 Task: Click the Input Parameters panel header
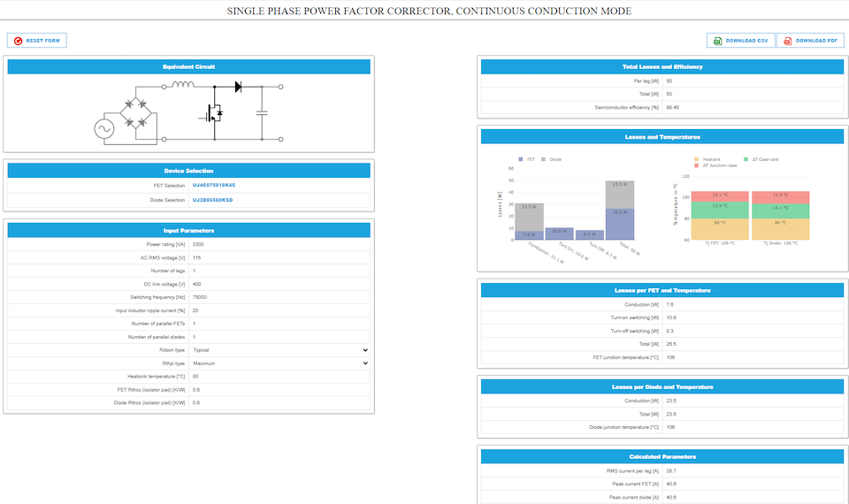tap(189, 231)
